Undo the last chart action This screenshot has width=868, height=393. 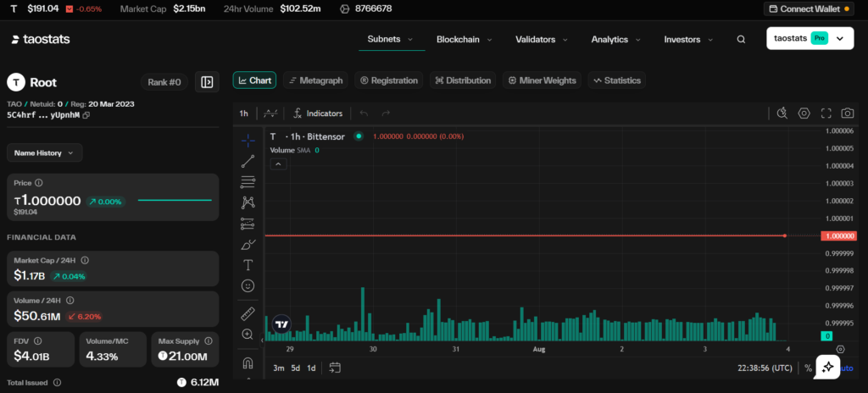pos(364,113)
